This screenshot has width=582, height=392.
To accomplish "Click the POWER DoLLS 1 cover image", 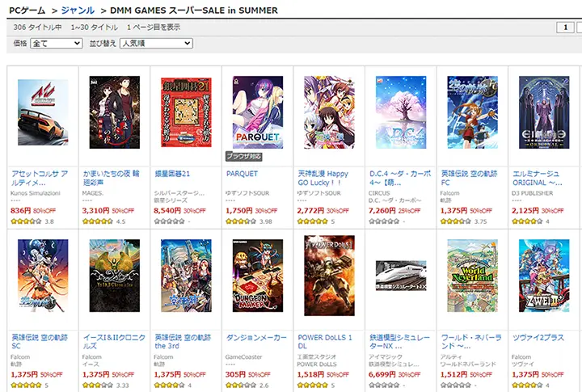I will pos(329,276).
